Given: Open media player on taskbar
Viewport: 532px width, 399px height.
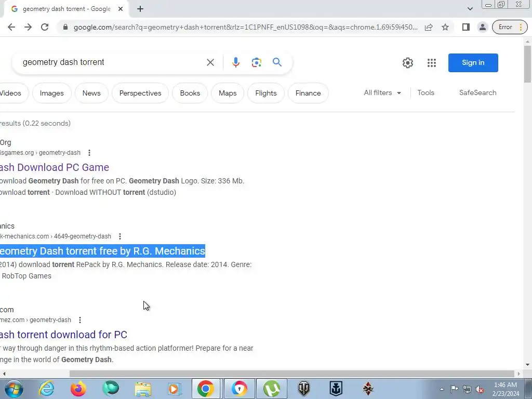Looking at the screenshot, I should click(175, 389).
